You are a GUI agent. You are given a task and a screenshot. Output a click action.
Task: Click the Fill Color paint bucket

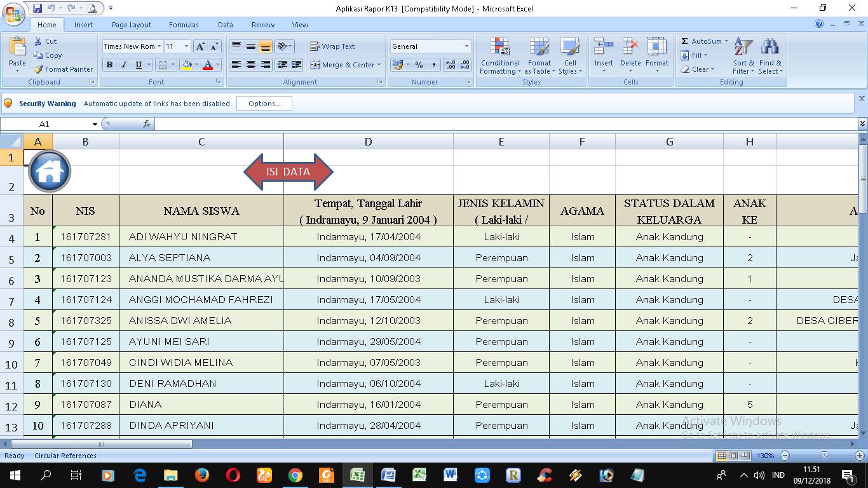point(187,65)
